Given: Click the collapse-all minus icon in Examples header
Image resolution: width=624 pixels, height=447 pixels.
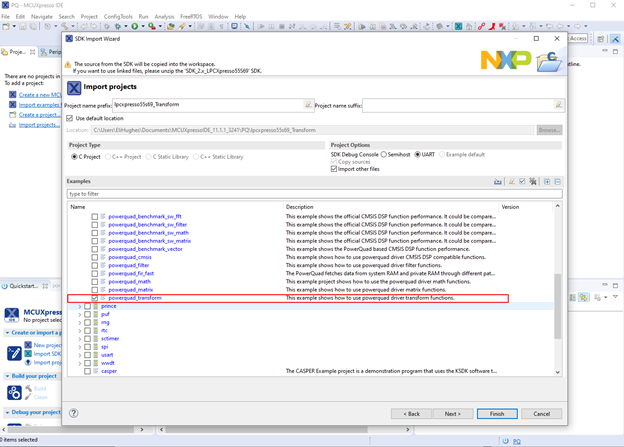Looking at the screenshot, I should point(558,182).
